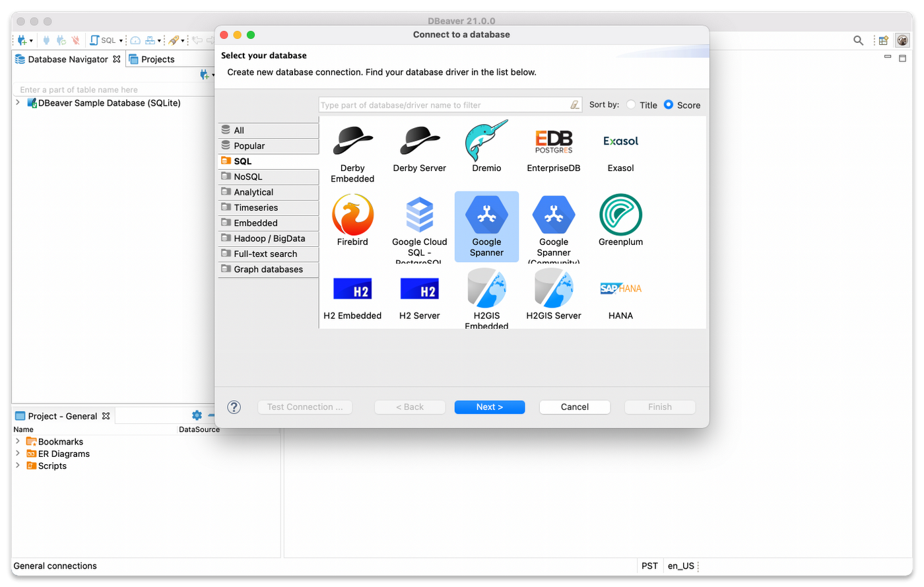Click the PST timezone in status bar
Viewport: 924px width, 587px height.
pyautogui.click(x=649, y=566)
